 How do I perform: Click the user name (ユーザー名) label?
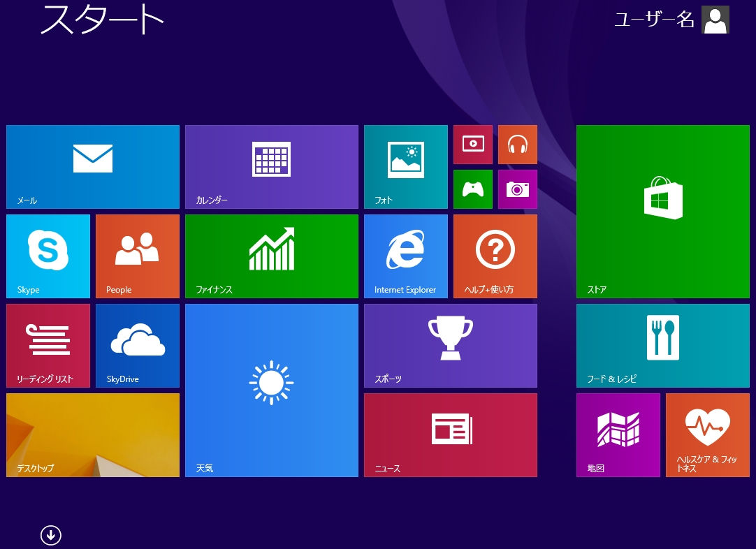coord(654,20)
